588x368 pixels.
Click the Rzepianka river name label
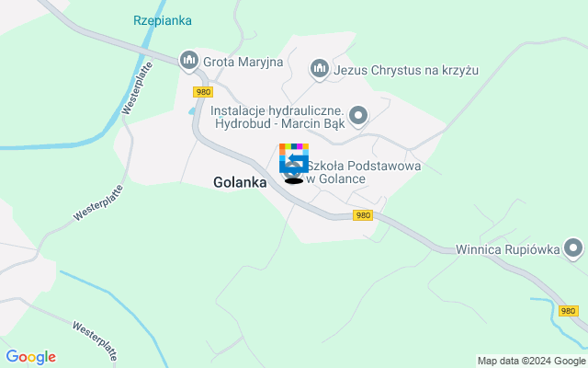point(163,20)
